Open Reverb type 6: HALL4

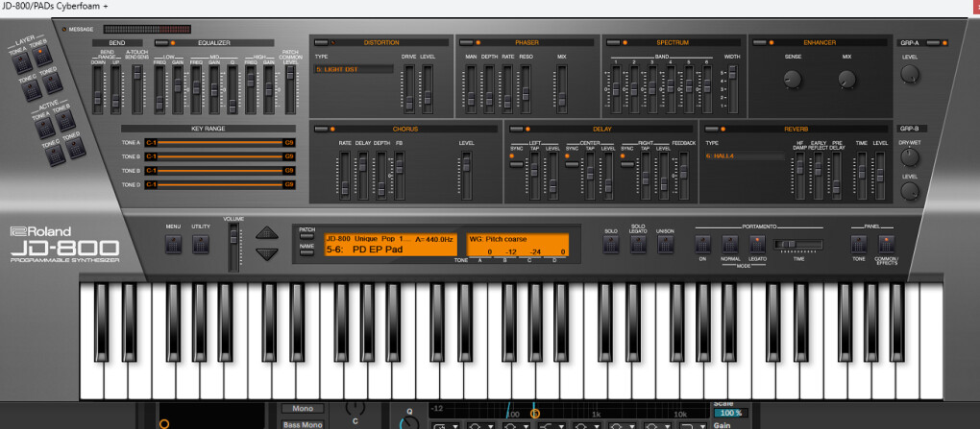[745, 156]
